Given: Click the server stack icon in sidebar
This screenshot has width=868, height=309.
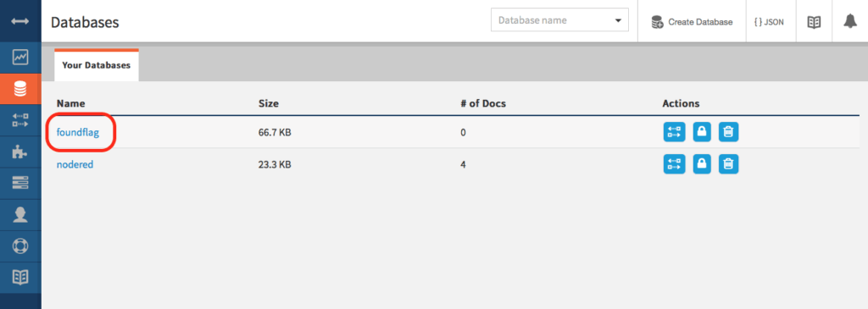Looking at the screenshot, I should point(20,183).
